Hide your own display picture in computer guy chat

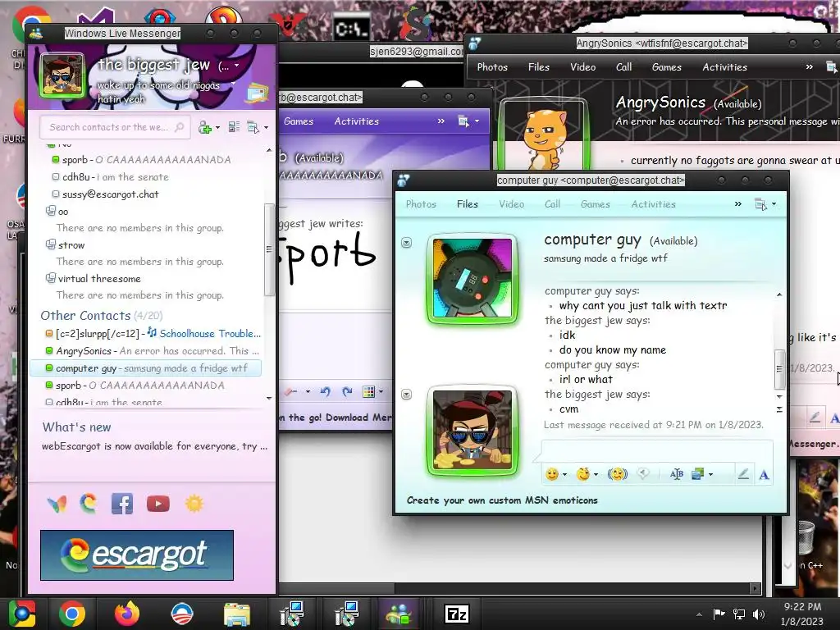(x=407, y=395)
